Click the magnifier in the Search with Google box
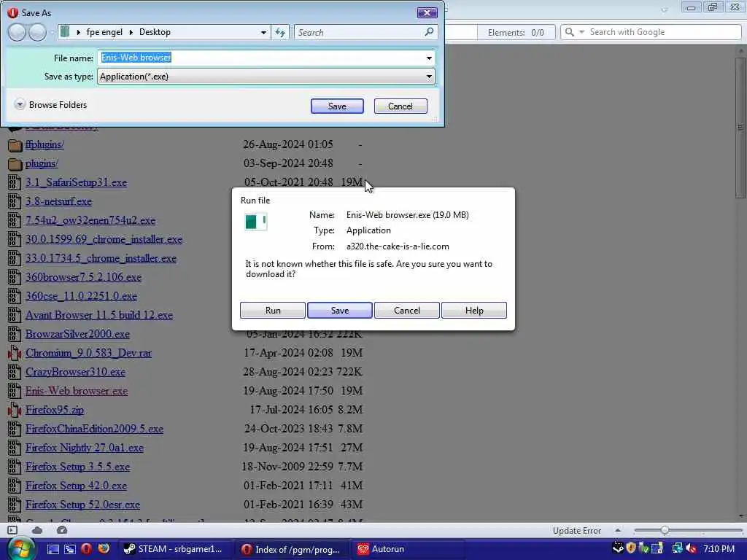 click(x=569, y=32)
